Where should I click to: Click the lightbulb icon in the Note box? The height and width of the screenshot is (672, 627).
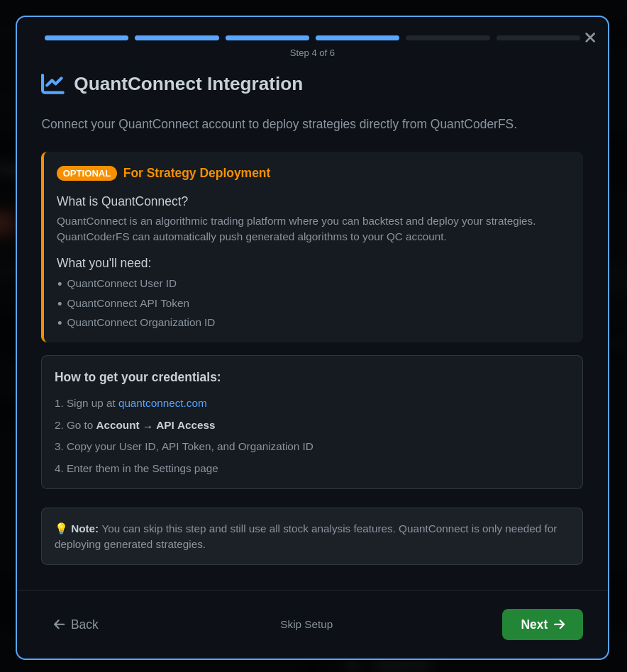tap(61, 528)
